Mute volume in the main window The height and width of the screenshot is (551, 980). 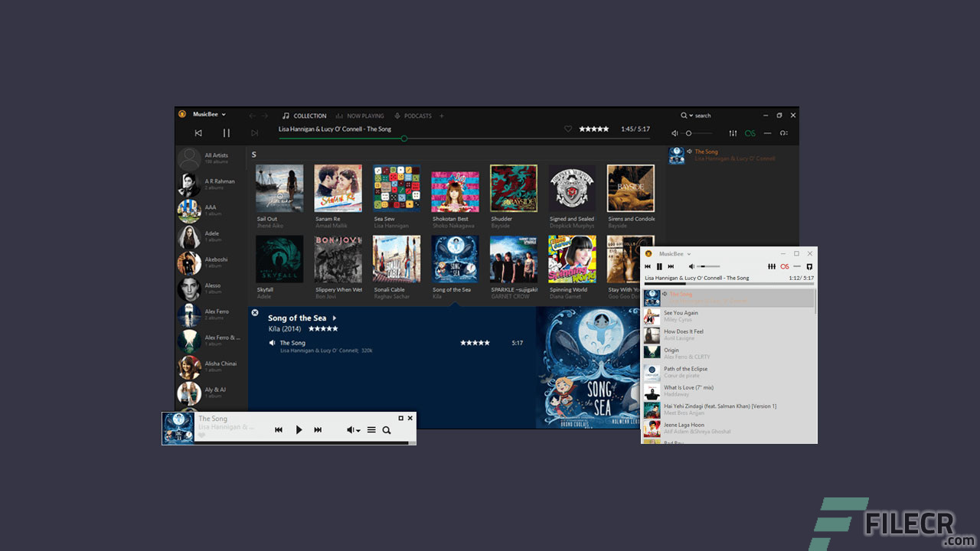point(675,133)
